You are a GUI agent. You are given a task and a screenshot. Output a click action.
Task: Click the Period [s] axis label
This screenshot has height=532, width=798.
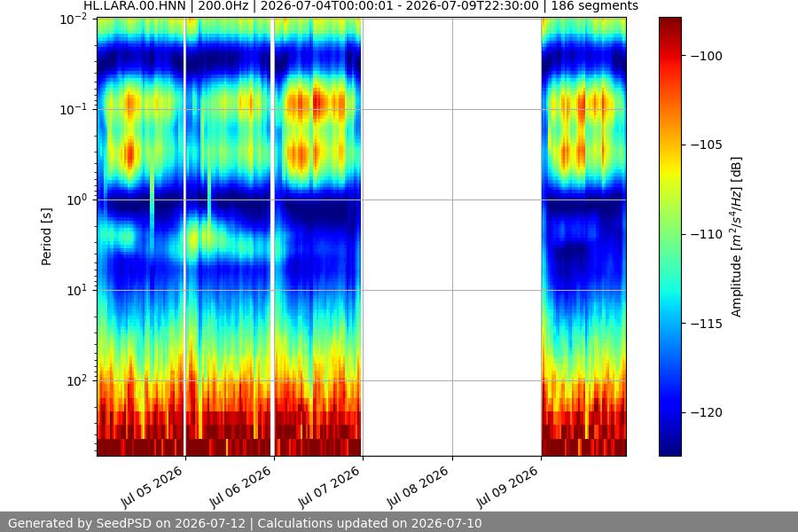[x=46, y=237]
